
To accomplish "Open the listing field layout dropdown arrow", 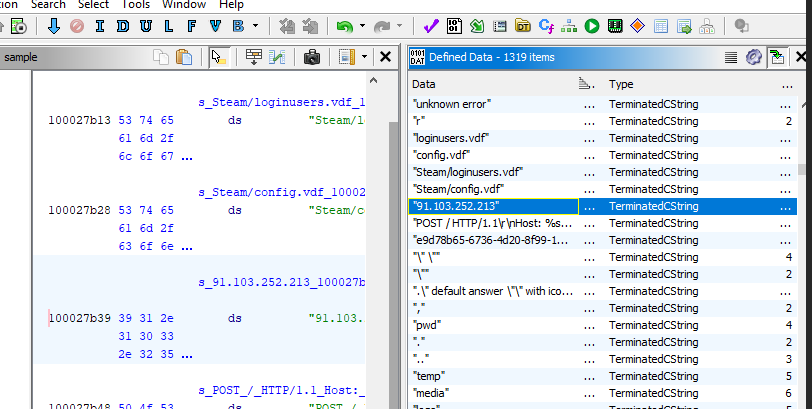I will (365, 58).
